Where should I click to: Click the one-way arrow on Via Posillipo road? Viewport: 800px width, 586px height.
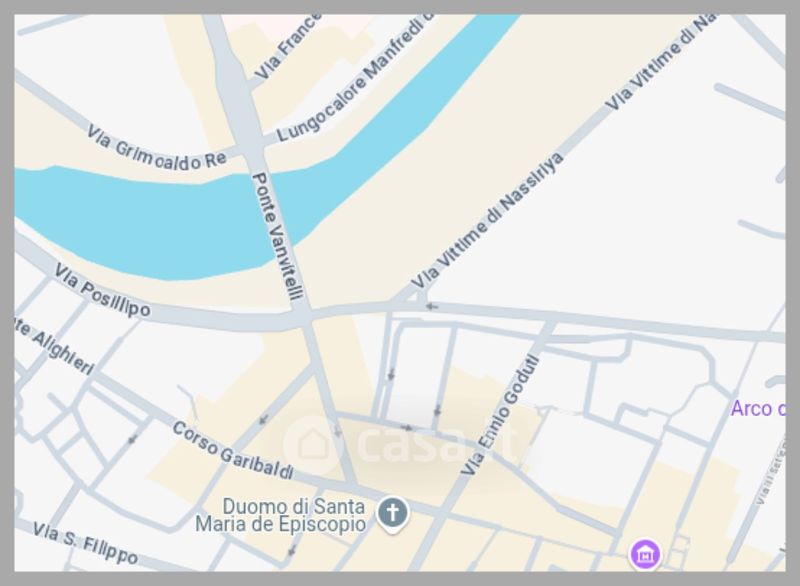point(432,307)
